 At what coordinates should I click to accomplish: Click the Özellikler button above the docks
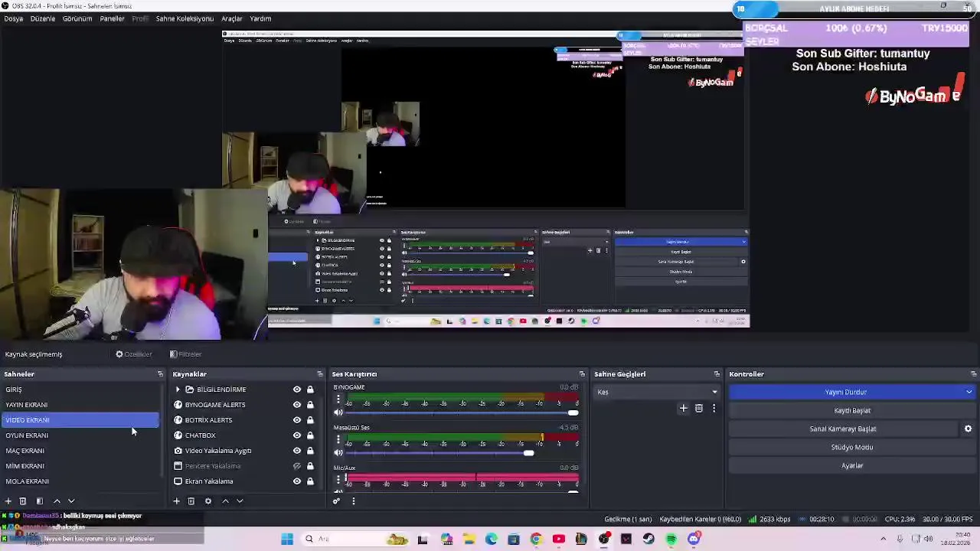click(135, 354)
